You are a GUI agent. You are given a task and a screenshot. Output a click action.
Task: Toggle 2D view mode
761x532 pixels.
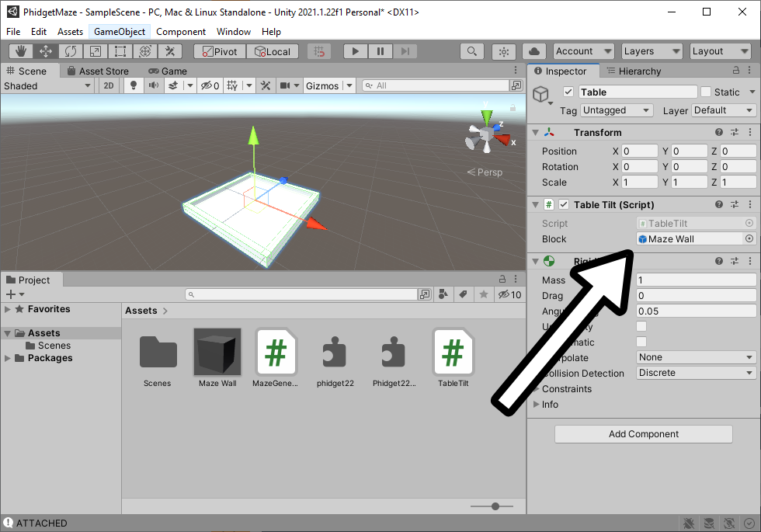coord(109,85)
